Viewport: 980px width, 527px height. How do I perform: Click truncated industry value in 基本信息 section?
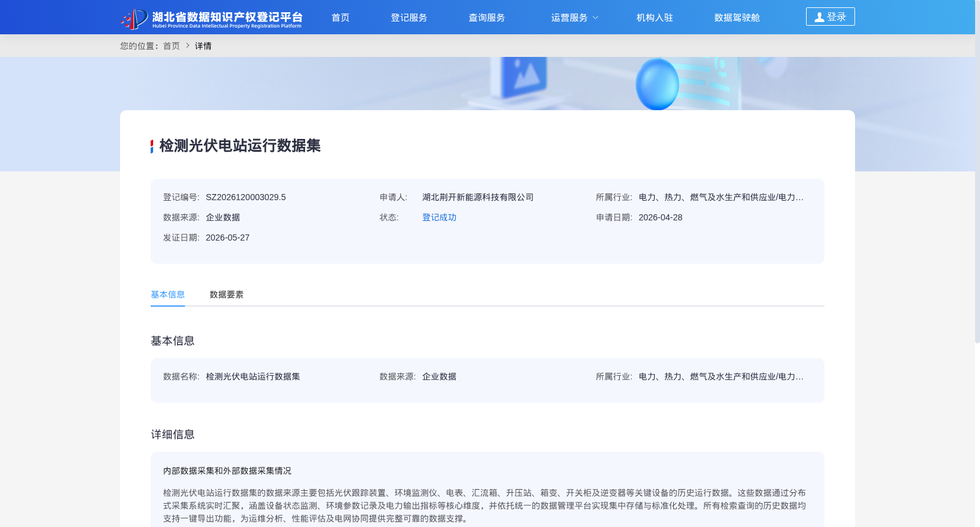click(x=721, y=376)
